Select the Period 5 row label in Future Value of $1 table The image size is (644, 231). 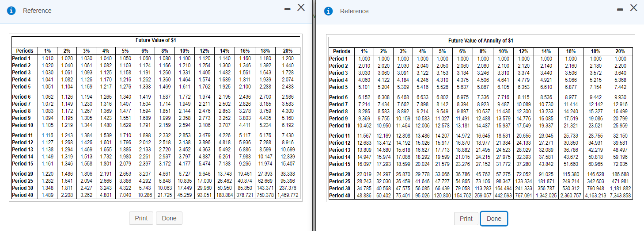click(22, 87)
